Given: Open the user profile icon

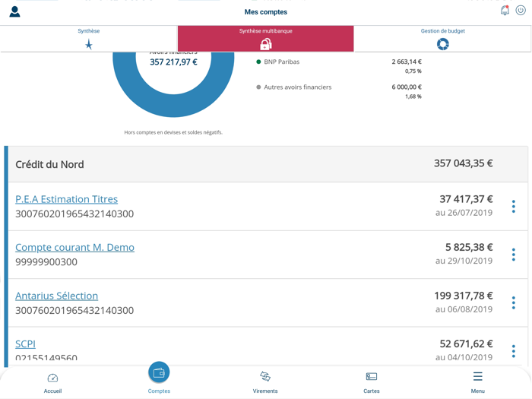Looking at the screenshot, I should [14, 11].
